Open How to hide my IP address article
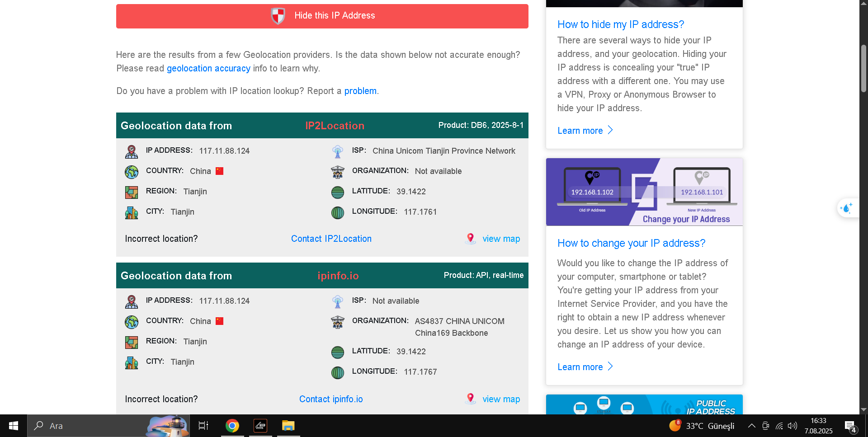The image size is (868, 437). click(x=621, y=24)
